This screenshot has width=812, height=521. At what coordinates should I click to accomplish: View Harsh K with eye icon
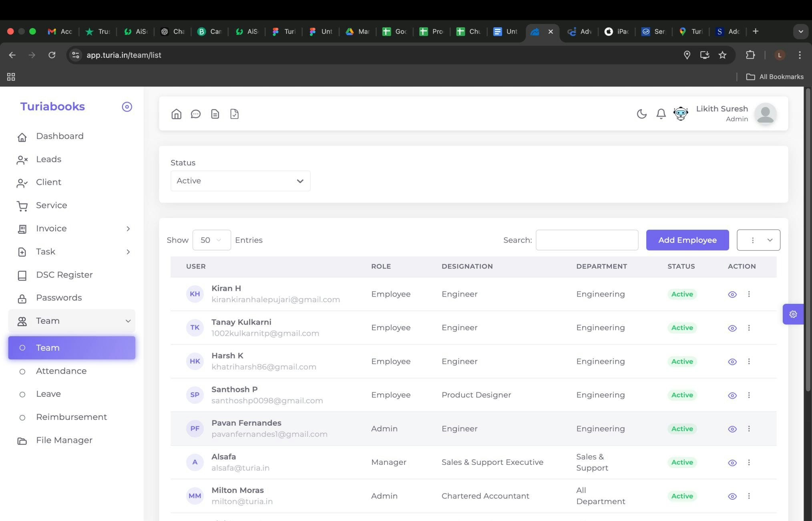point(732,362)
